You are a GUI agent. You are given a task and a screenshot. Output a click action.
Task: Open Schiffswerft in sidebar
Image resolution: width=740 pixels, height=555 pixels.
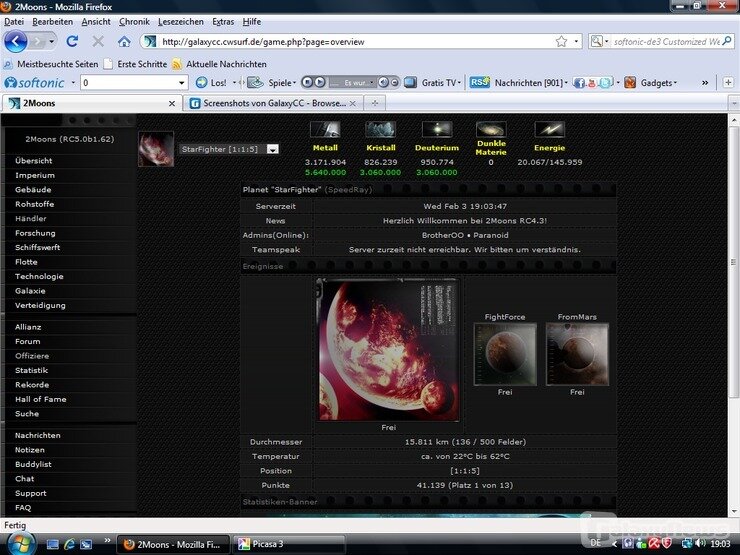(38, 247)
